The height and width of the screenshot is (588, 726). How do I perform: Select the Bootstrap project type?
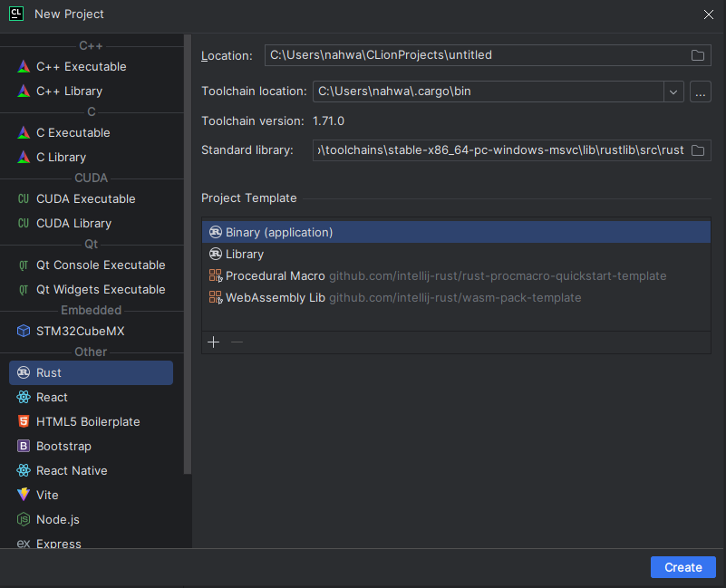[x=91, y=447]
